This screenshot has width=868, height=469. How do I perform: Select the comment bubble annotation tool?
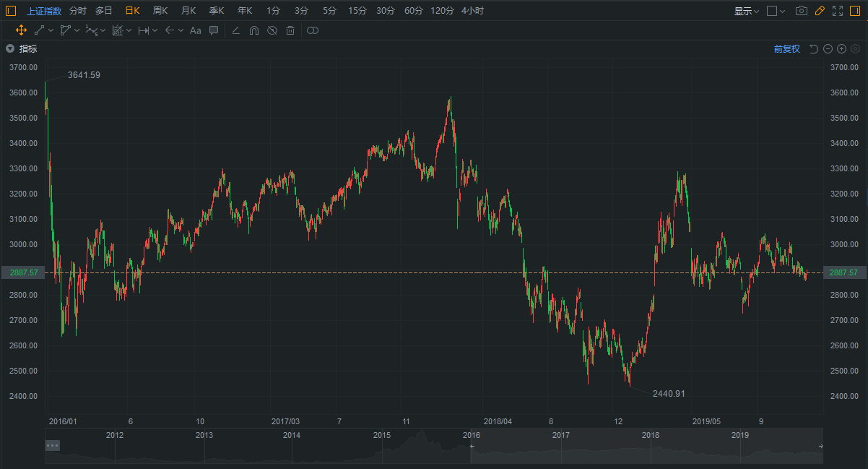pos(214,30)
